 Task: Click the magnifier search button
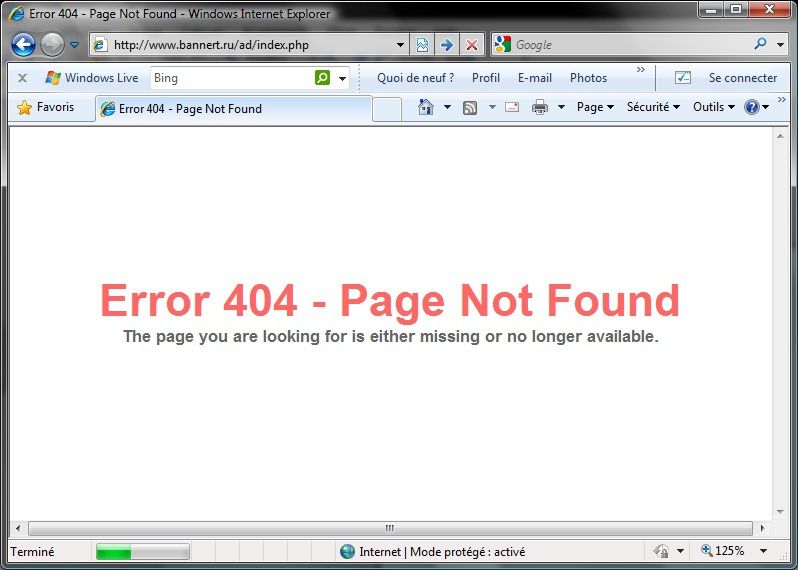pos(760,44)
